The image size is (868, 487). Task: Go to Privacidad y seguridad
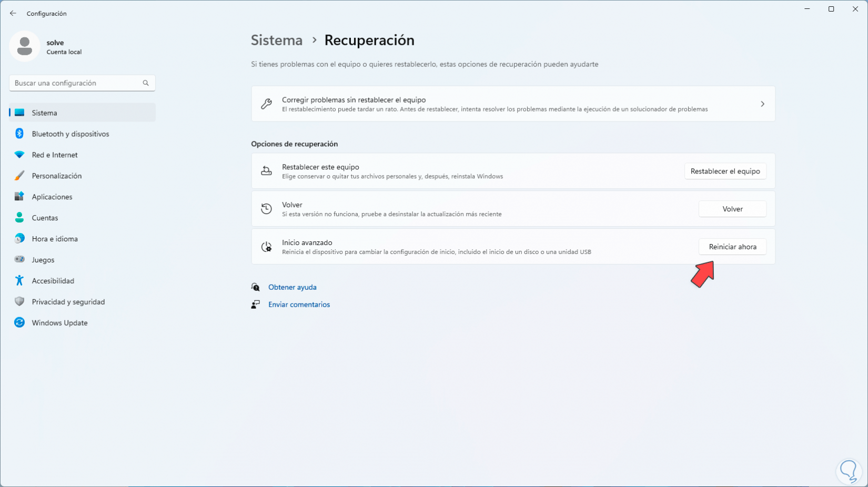pos(82,302)
